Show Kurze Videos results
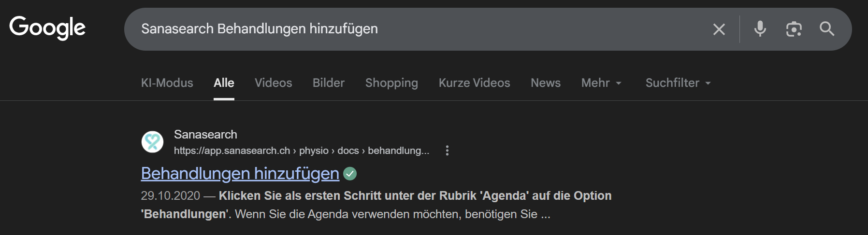The width and height of the screenshot is (868, 235). click(x=474, y=83)
